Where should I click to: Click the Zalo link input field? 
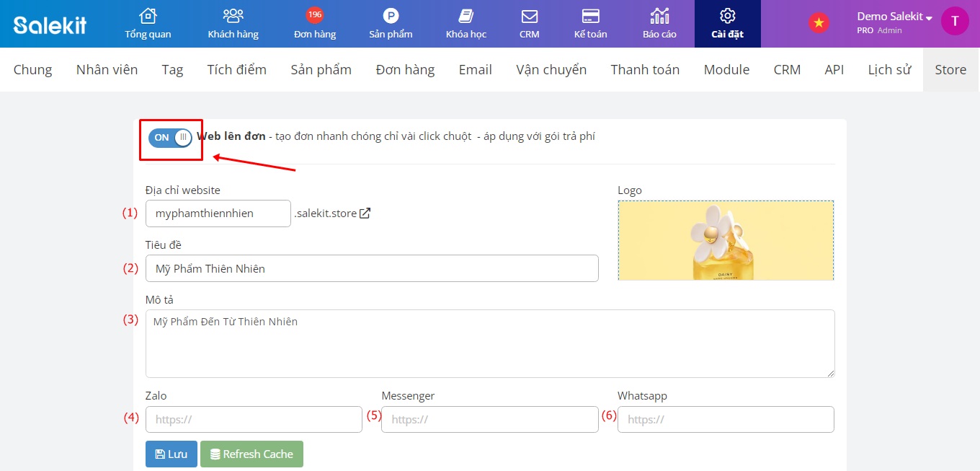(x=254, y=419)
